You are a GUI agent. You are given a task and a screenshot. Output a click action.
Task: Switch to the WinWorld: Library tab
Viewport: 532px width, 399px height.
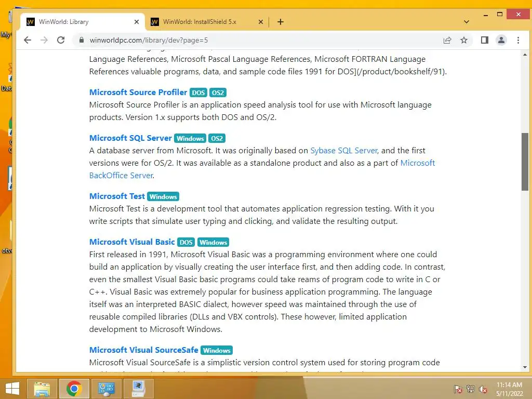pos(83,22)
